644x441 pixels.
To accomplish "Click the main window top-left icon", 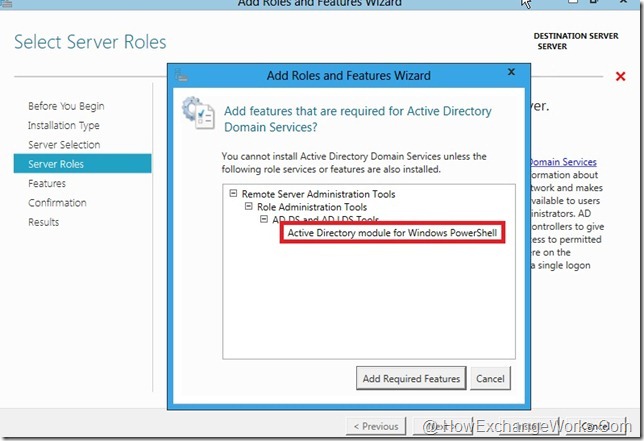I will coord(6,3).
